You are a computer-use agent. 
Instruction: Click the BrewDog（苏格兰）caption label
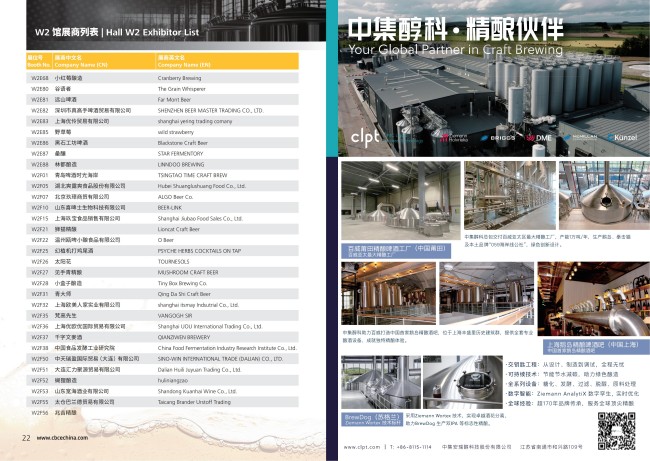[373, 420]
